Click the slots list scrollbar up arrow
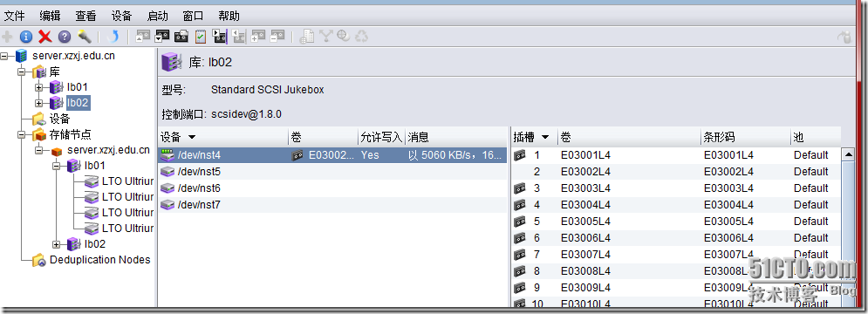Viewport: 868px width, 314px height. [x=847, y=154]
